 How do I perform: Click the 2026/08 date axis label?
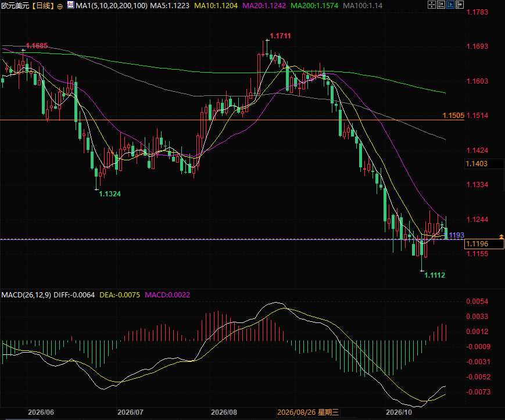[224, 412]
